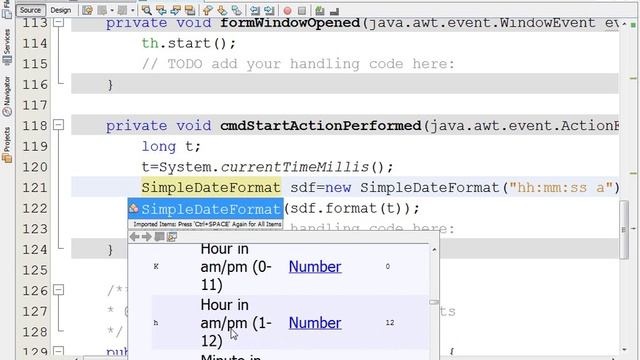Collapse cmdStartActionPerformed fold at line 118
Viewport: 640px width, 360px height.
(59, 125)
